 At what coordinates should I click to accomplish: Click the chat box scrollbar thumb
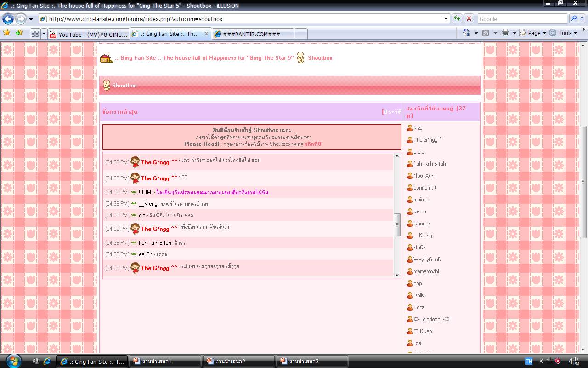tap(397, 225)
